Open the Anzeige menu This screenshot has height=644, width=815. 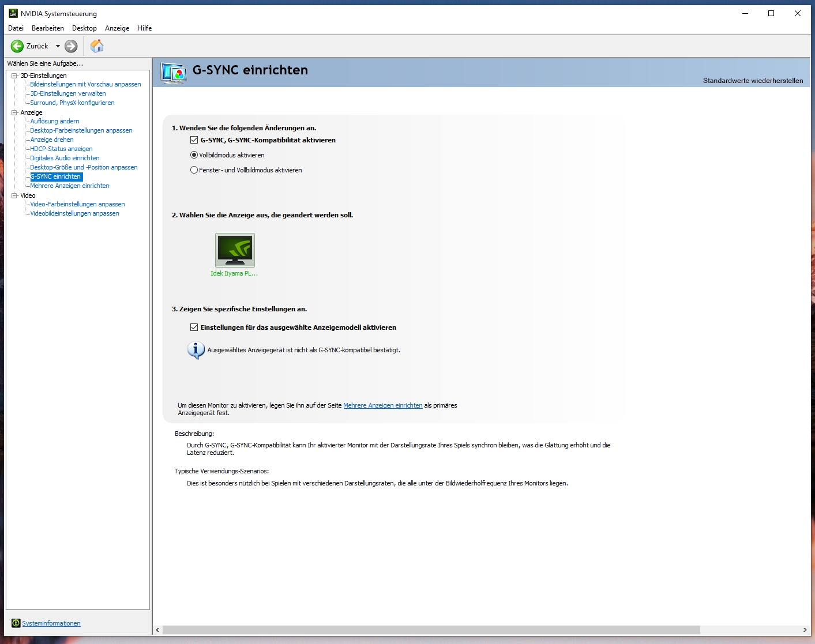(x=117, y=28)
